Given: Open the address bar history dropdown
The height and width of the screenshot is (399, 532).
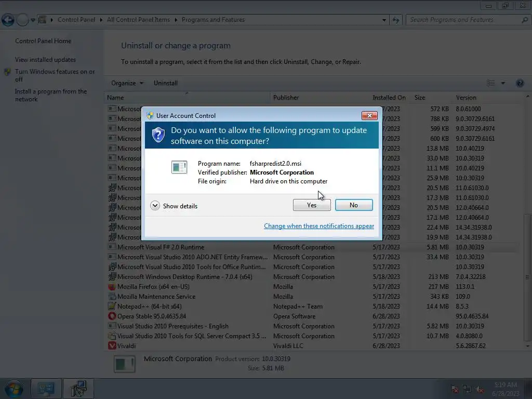Looking at the screenshot, I should [x=384, y=20].
